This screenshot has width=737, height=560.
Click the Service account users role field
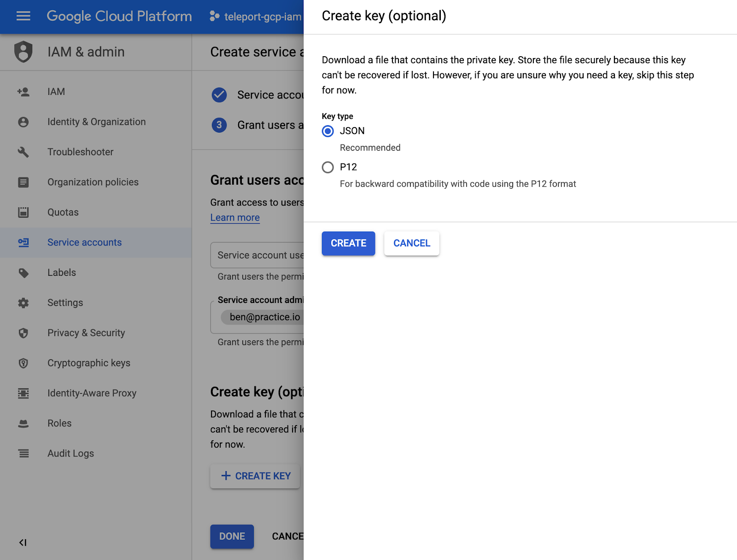[257, 255]
